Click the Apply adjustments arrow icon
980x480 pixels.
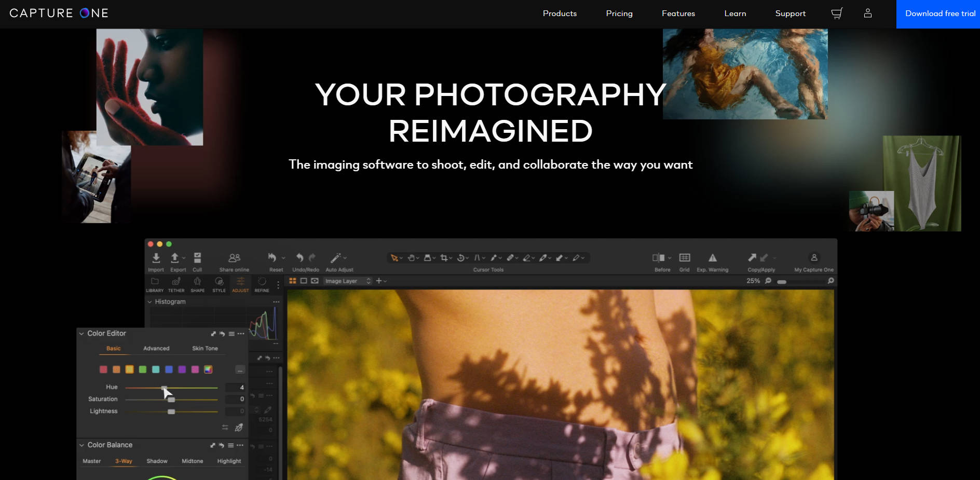(x=764, y=257)
